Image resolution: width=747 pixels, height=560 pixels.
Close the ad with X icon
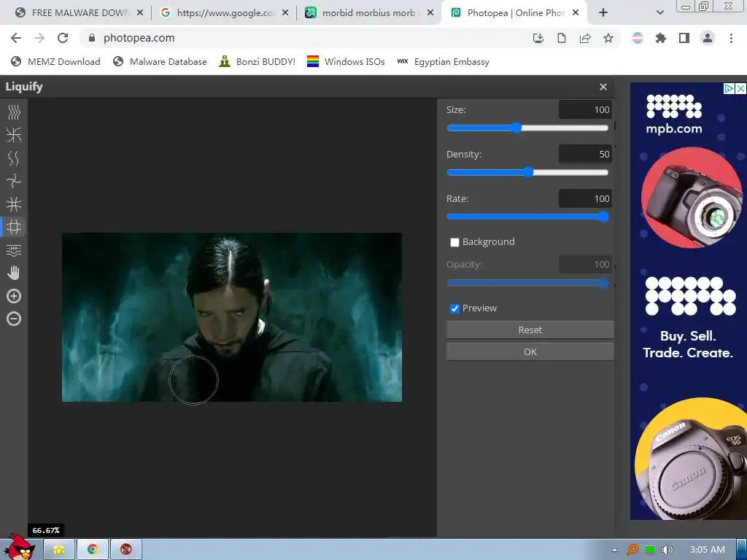[x=741, y=88]
